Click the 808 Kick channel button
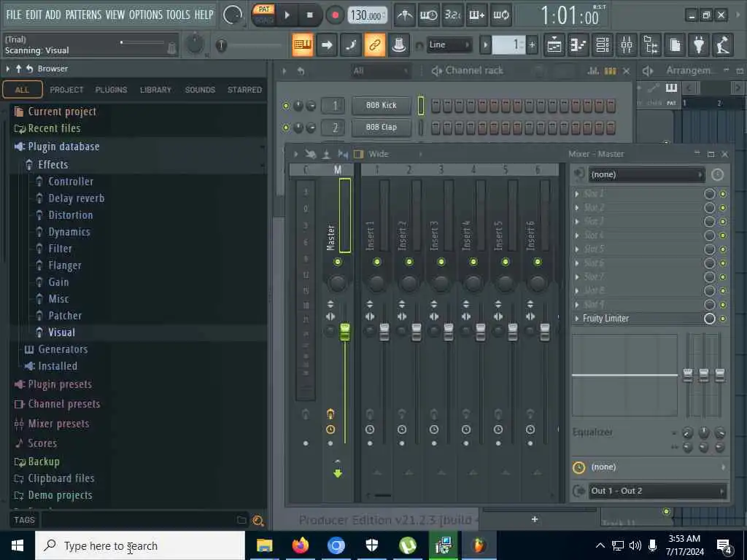 point(381,105)
